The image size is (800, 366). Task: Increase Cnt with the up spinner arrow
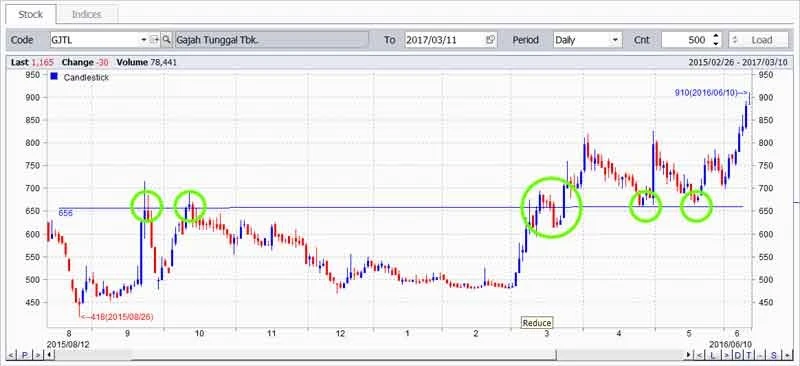(715, 36)
